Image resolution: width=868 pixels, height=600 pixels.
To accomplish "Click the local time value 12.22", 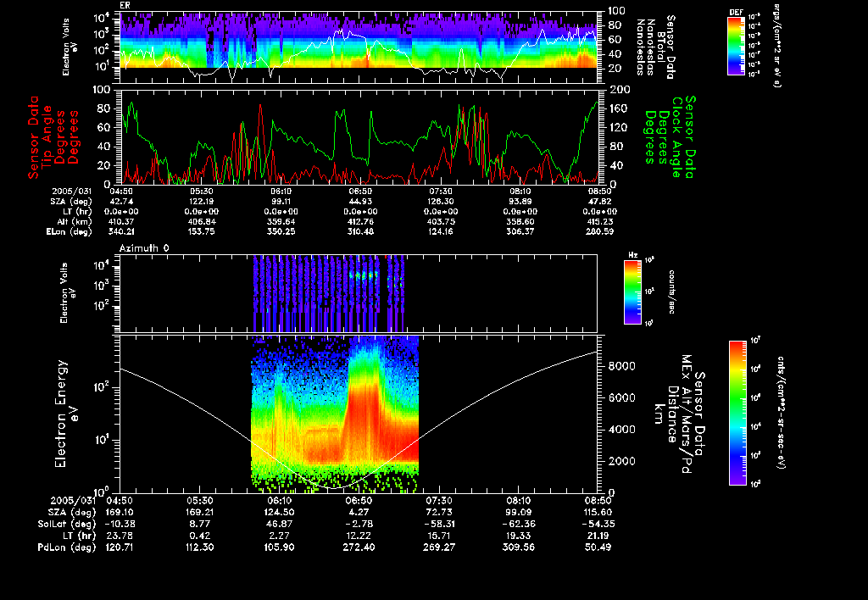I will [359, 536].
